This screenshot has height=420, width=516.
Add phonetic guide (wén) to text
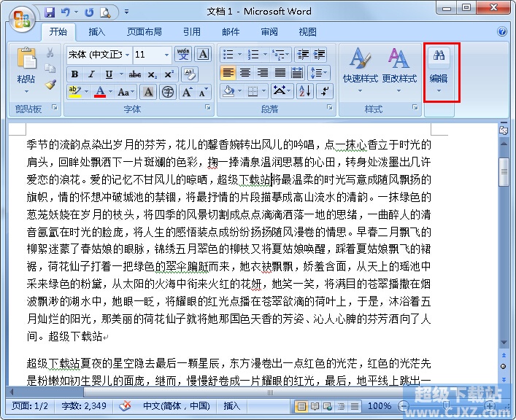(183, 54)
